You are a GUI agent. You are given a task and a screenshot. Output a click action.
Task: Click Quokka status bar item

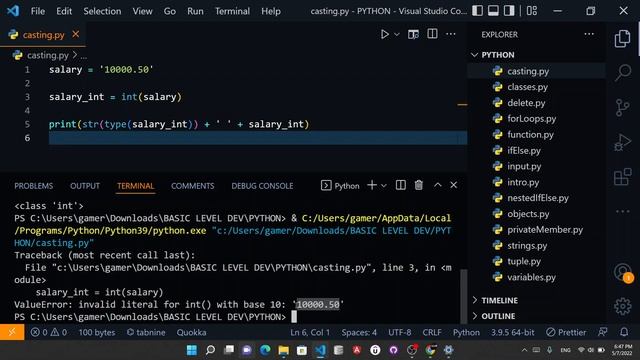point(191,333)
